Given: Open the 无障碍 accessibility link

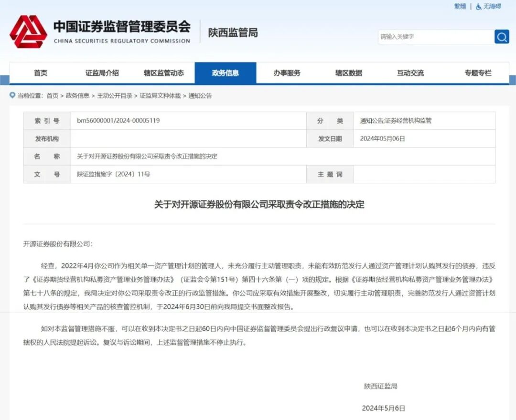Looking at the screenshot, I should (492, 6).
